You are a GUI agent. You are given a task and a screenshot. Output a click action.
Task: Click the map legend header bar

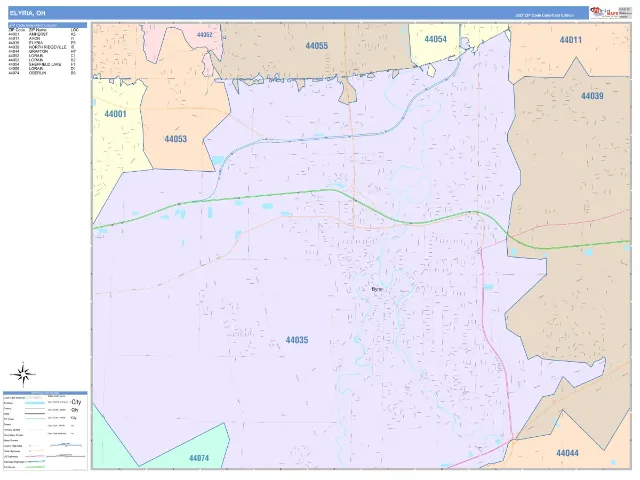pyautogui.click(x=45, y=393)
